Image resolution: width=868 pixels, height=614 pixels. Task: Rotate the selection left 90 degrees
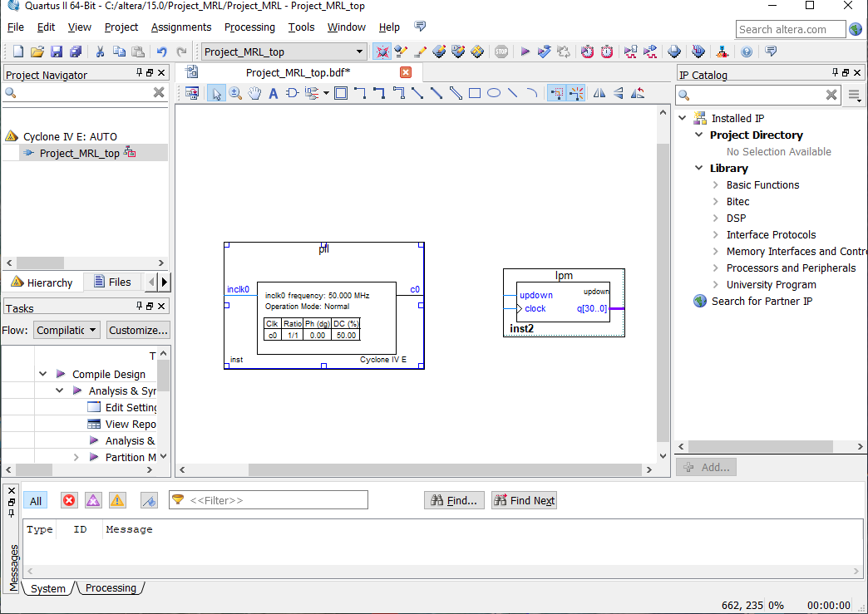click(x=638, y=93)
